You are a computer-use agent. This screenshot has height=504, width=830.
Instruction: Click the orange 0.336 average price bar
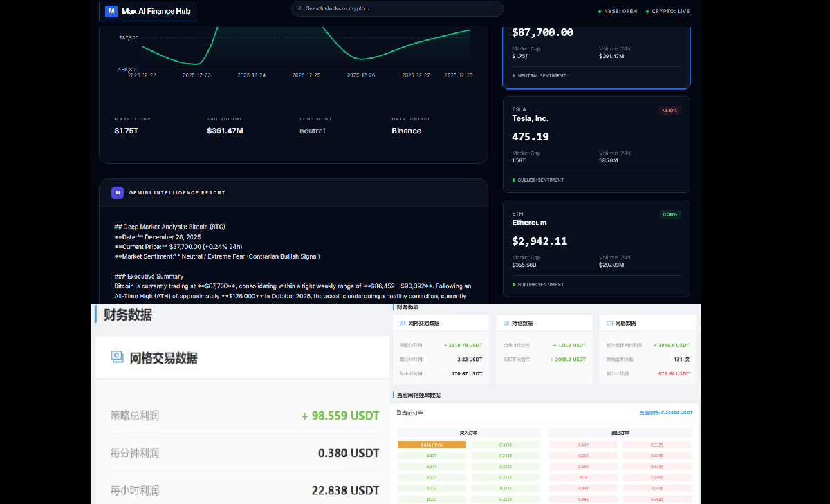click(x=432, y=445)
